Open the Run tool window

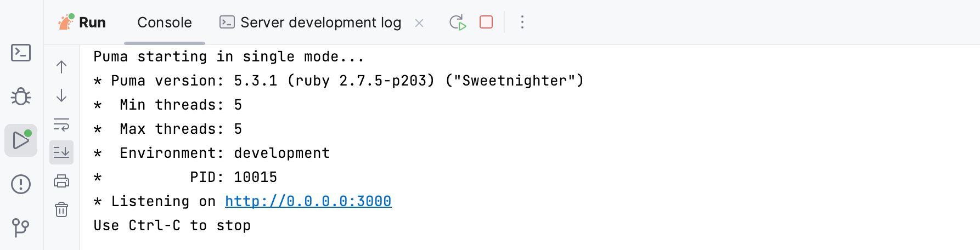(21, 140)
